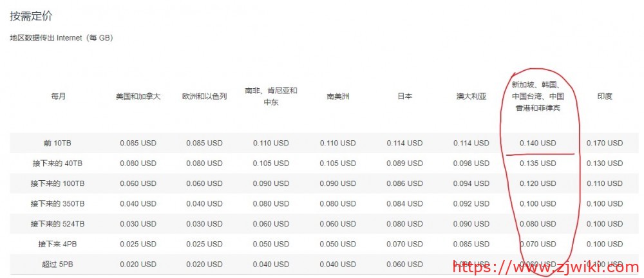Image resolution: width=644 pixels, height=278 pixels.
Task: Click 0.085 USD under 美国和加拿大
Action: tap(138, 144)
